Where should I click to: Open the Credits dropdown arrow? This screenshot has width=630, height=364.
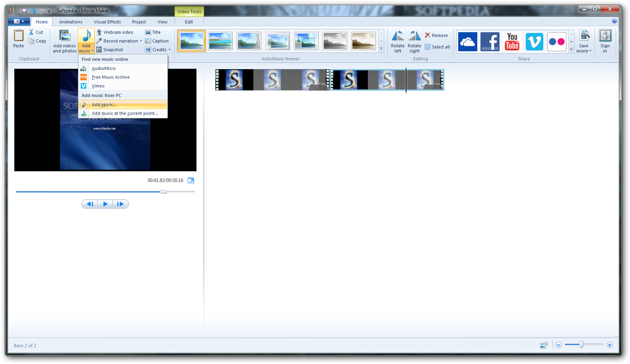click(169, 50)
